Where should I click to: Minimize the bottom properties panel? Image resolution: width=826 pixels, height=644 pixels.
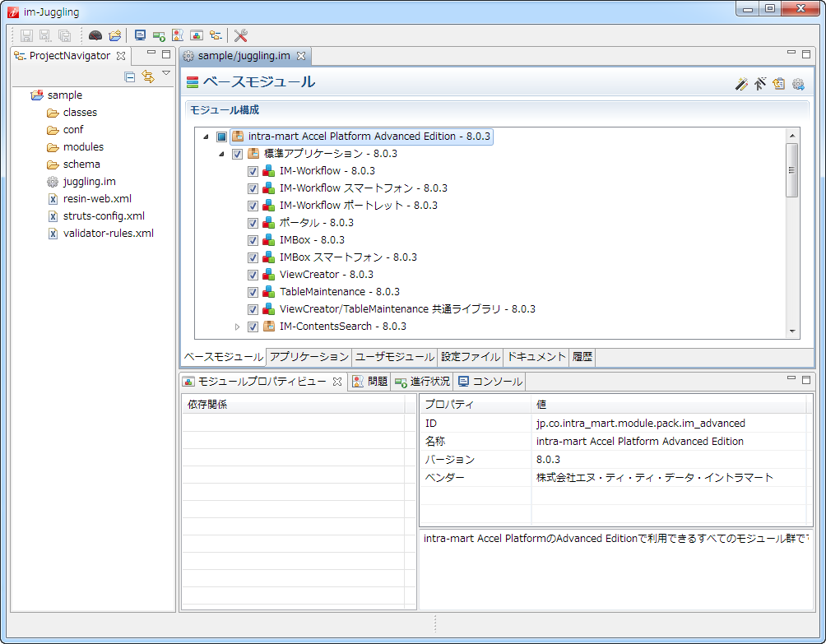tap(791, 378)
